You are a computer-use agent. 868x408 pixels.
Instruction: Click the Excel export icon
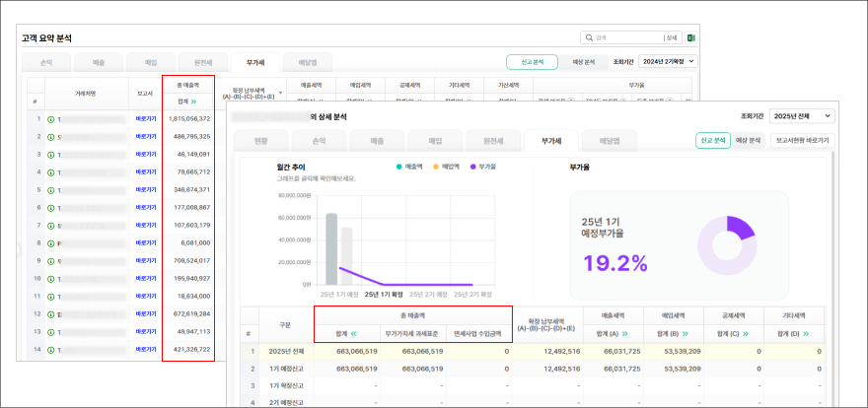tap(691, 37)
